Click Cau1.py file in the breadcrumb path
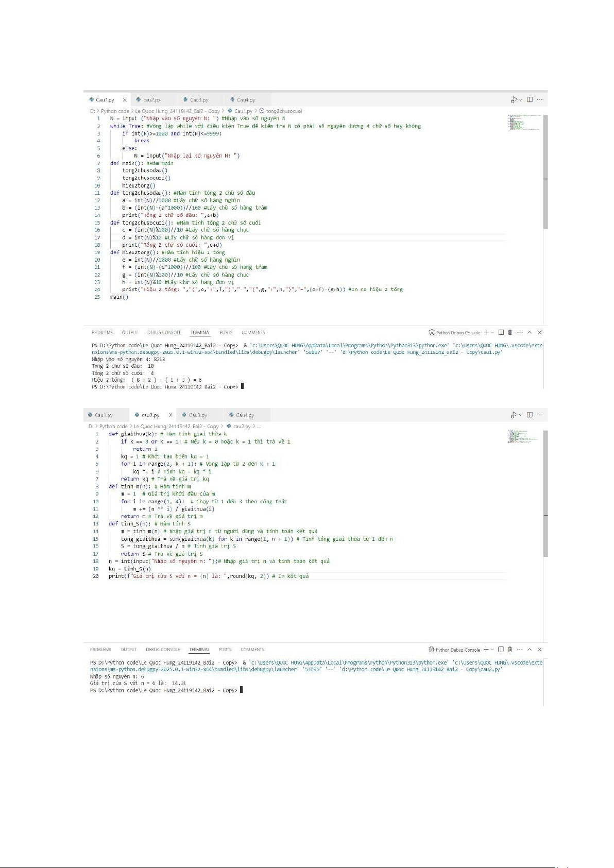Image resolution: width=614 pixels, height=868 pixels. tap(240, 111)
